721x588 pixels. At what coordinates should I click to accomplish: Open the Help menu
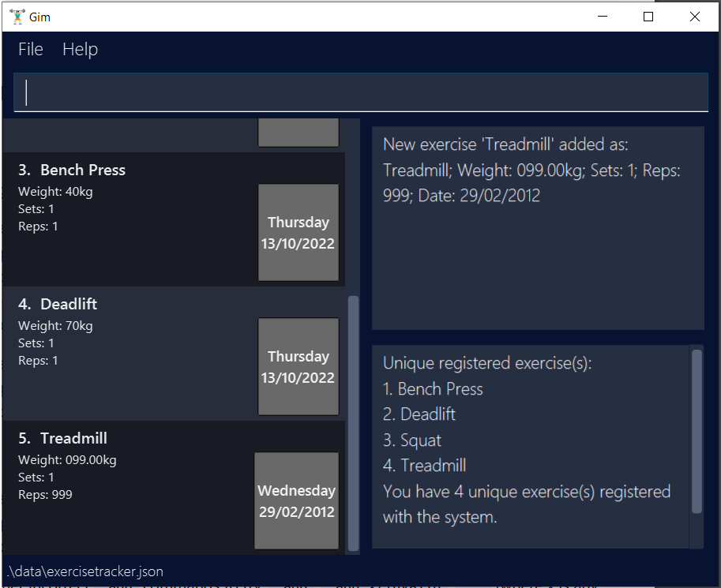(79, 49)
